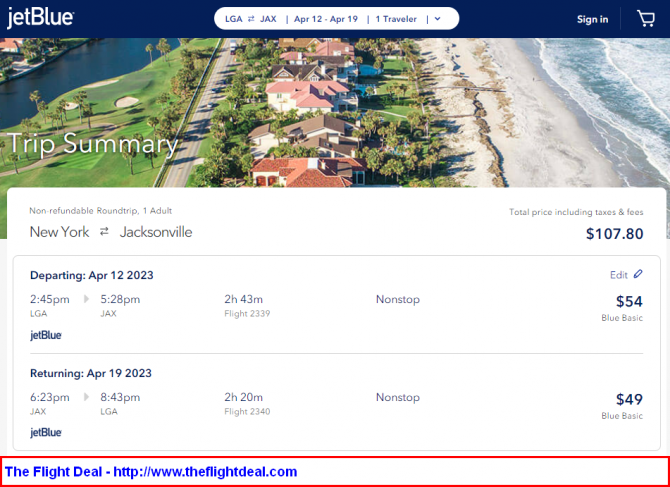Click the 8:43pm arrival time

click(120, 397)
